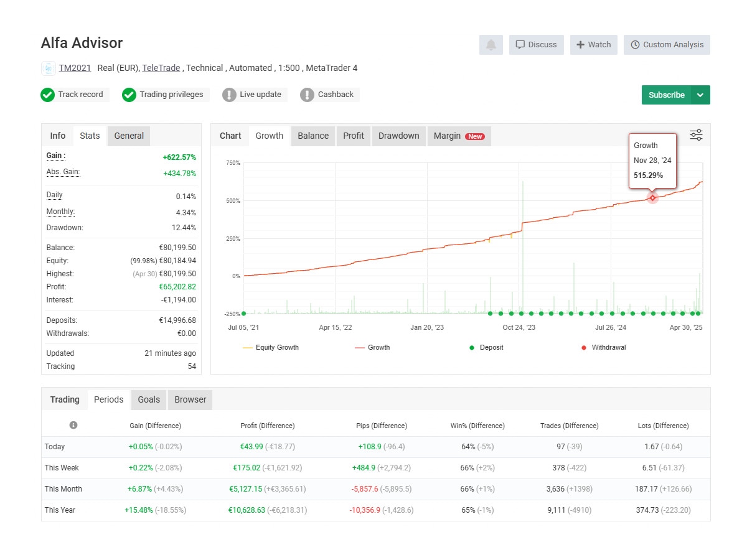
Task: Click the notification bell icon
Action: point(491,45)
